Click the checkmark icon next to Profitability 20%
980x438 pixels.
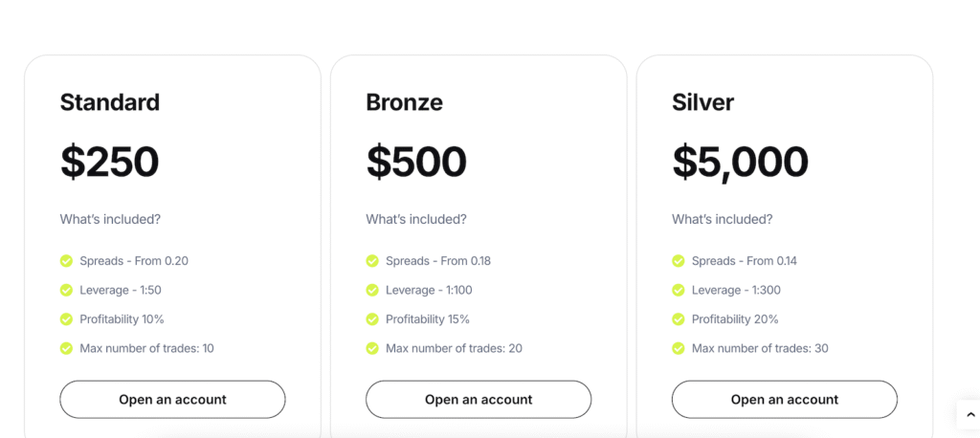click(x=679, y=319)
